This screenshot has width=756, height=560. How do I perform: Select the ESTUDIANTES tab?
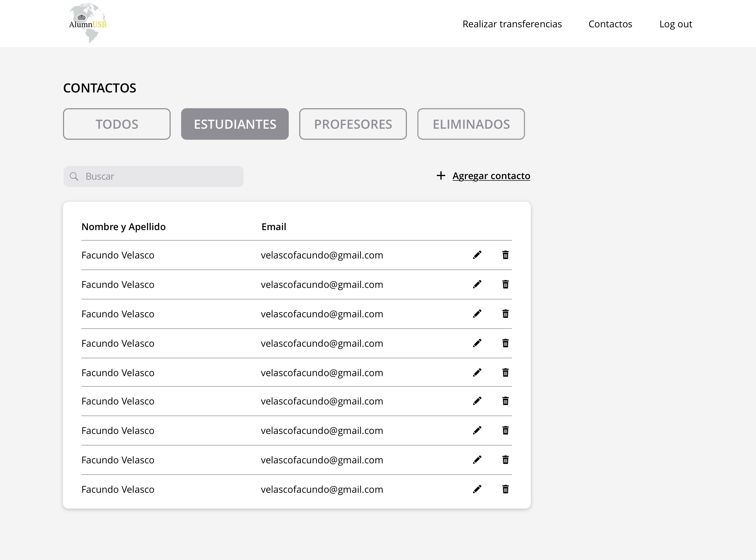(235, 124)
